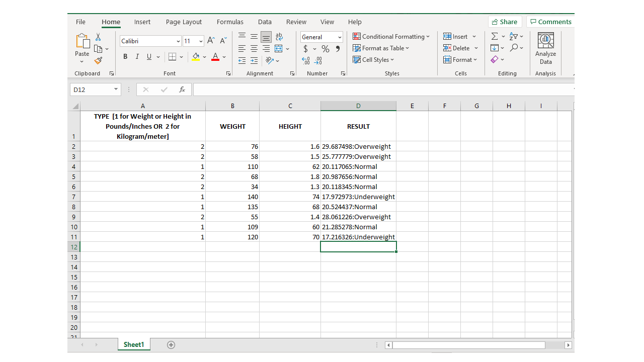Open the Comments pane button

(x=550, y=22)
